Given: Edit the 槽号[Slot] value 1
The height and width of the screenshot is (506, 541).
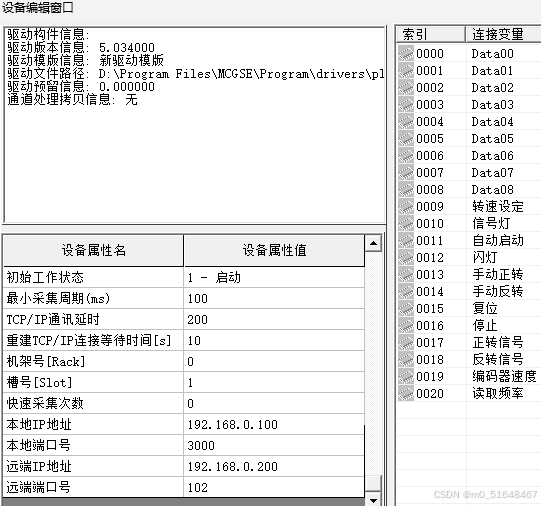Looking at the screenshot, I should click(274, 383).
